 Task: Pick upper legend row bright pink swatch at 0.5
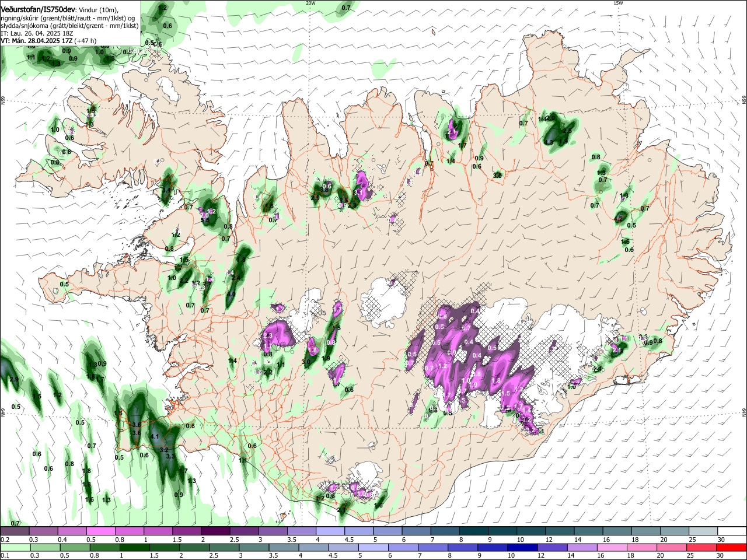pos(100,531)
